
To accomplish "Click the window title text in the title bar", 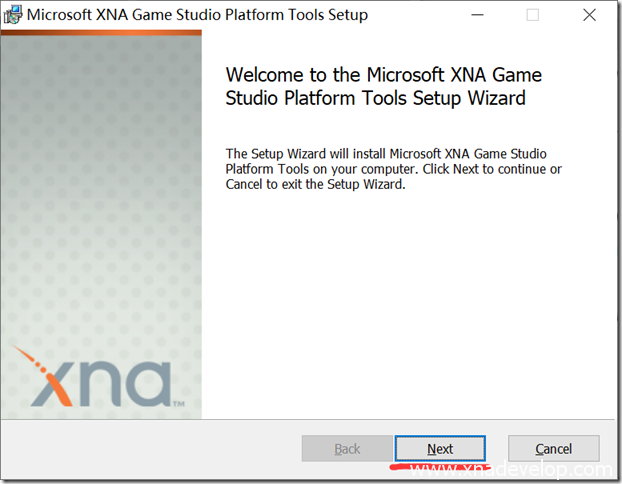I will [x=196, y=15].
